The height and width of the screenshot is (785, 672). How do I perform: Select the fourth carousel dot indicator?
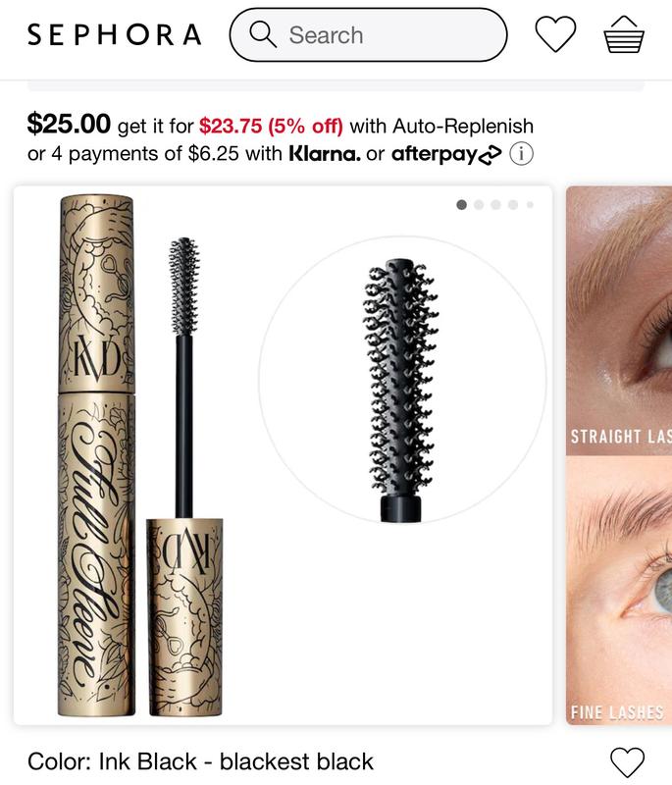[513, 205]
